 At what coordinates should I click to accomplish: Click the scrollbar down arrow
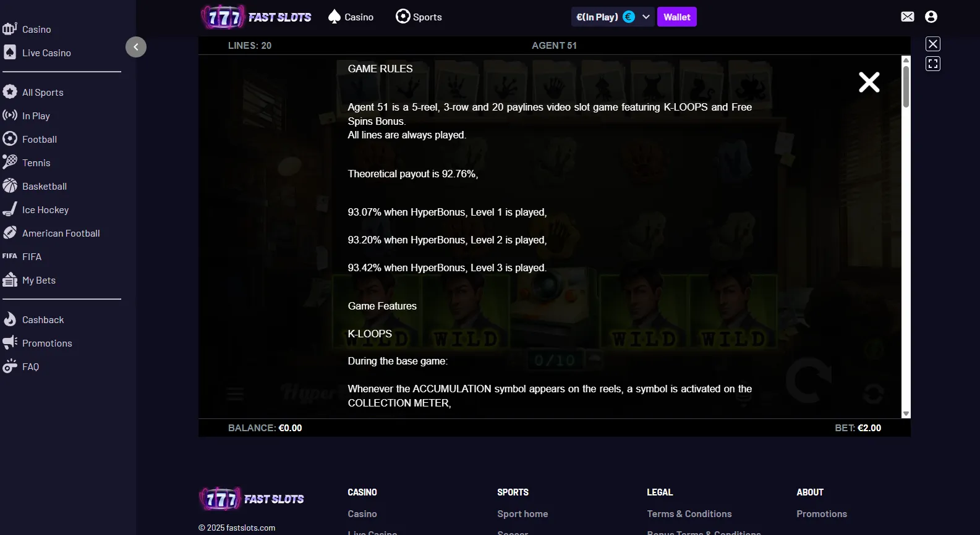point(906,414)
